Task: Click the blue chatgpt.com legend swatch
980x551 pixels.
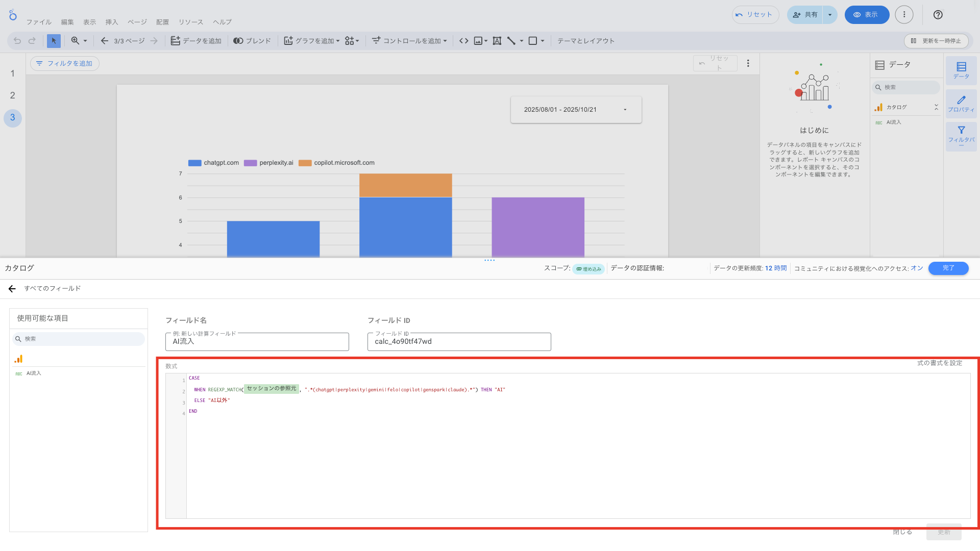Action: (194, 163)
